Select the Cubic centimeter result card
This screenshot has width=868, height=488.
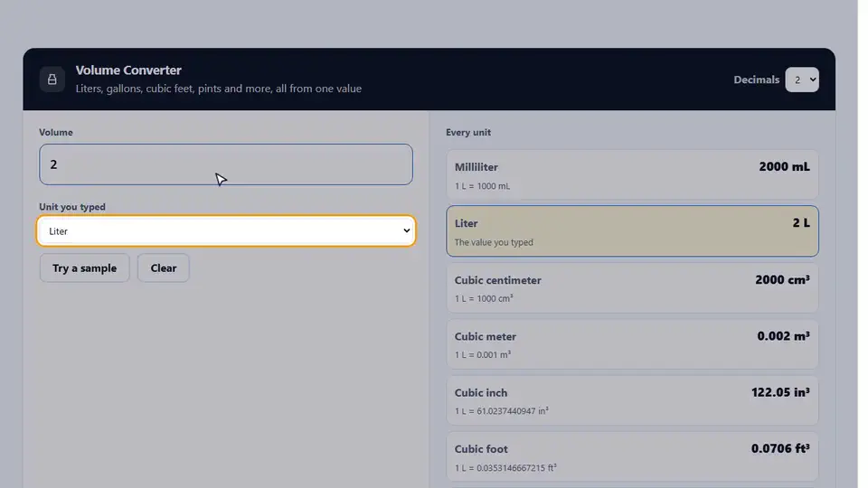click(632, 287)
